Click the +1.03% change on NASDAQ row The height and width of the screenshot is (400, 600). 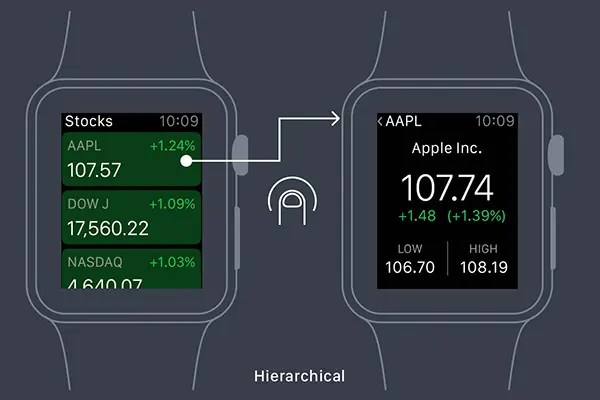point(173,262)
